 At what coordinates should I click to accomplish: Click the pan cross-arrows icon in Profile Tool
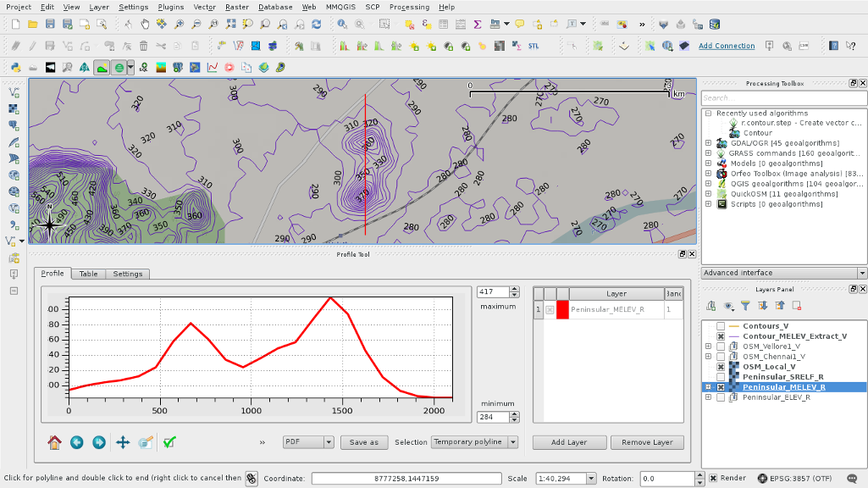click(x=122, y=441)
